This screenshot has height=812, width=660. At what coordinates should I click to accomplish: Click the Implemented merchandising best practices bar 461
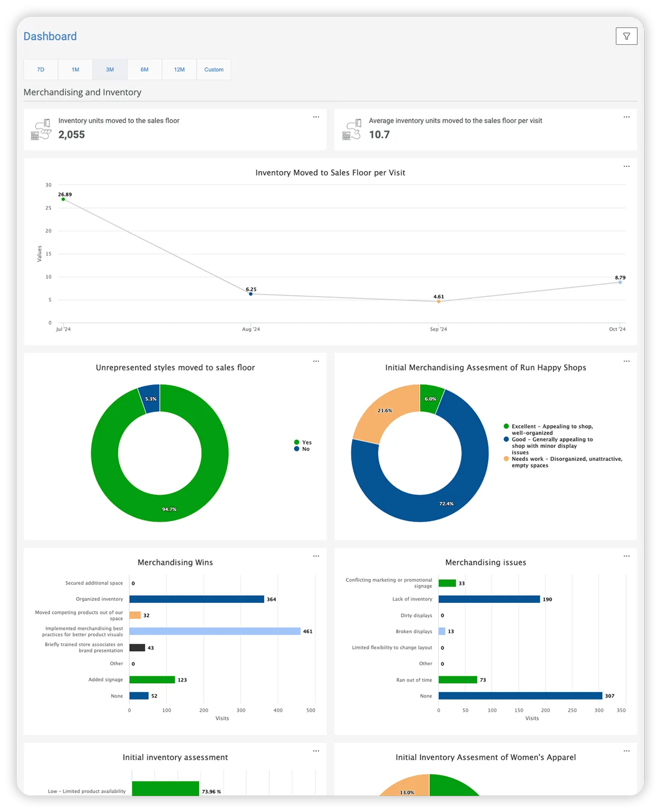coord(215,631)
